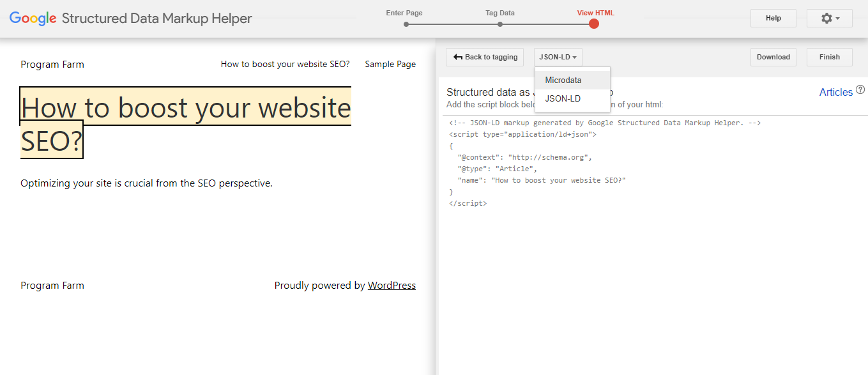Click the Program Farm text in footer

click(x=52, y=286)
